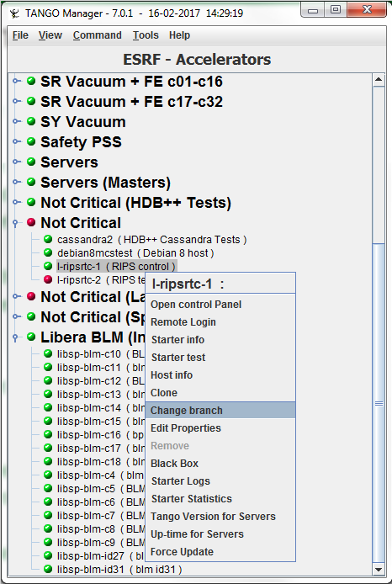Select the libsp-blm-c14 host
Screen dimensions: 392x584
[101, 408]
